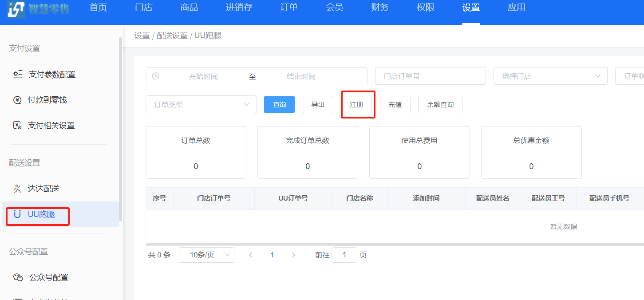
Task: Click the blue 查询 button
Action: [279, 105]
